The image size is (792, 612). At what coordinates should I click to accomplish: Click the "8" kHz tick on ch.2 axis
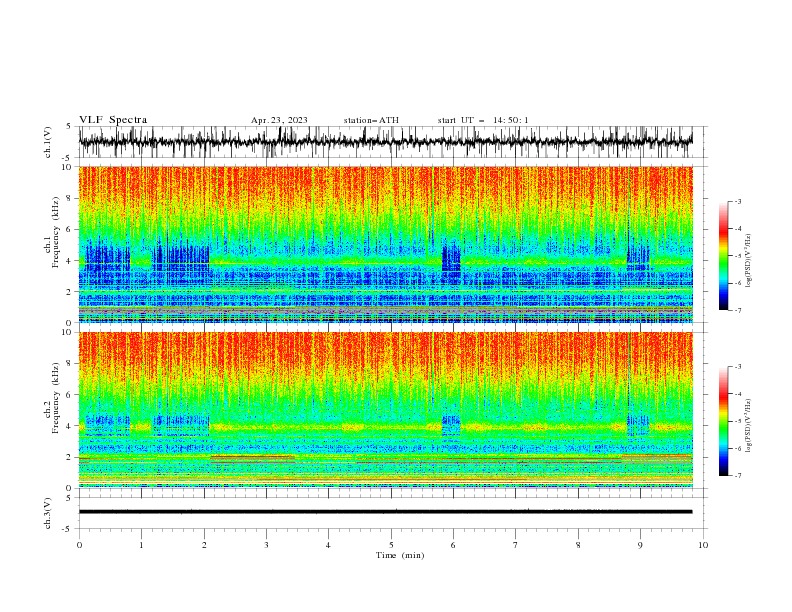pos(69,364)
